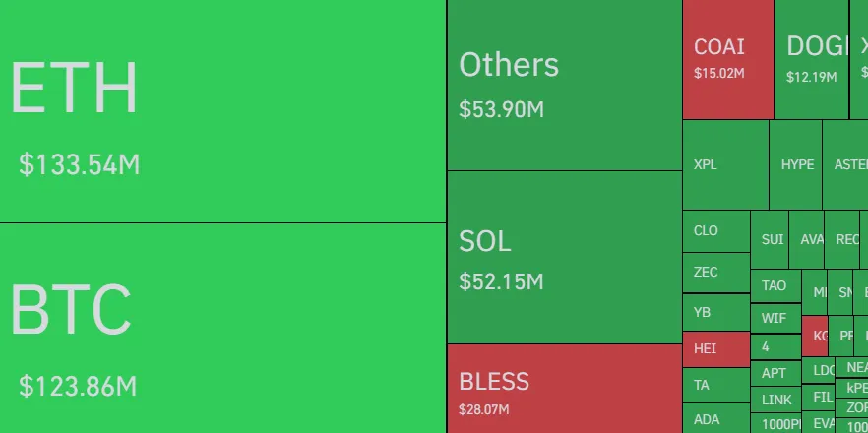Select the ADA tile

coord(715,419)
